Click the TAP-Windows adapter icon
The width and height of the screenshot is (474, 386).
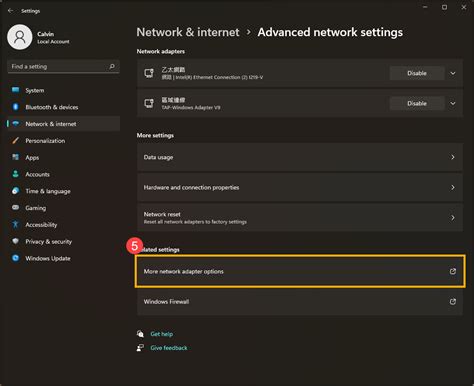click(149, 103)
